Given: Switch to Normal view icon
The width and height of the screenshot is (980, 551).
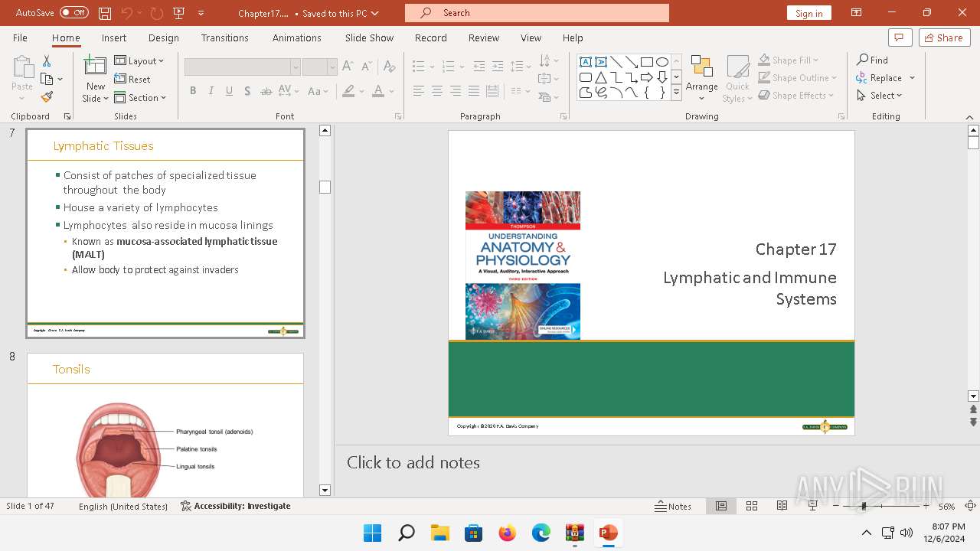Looking at the screenshot, I should click(721, 506).
